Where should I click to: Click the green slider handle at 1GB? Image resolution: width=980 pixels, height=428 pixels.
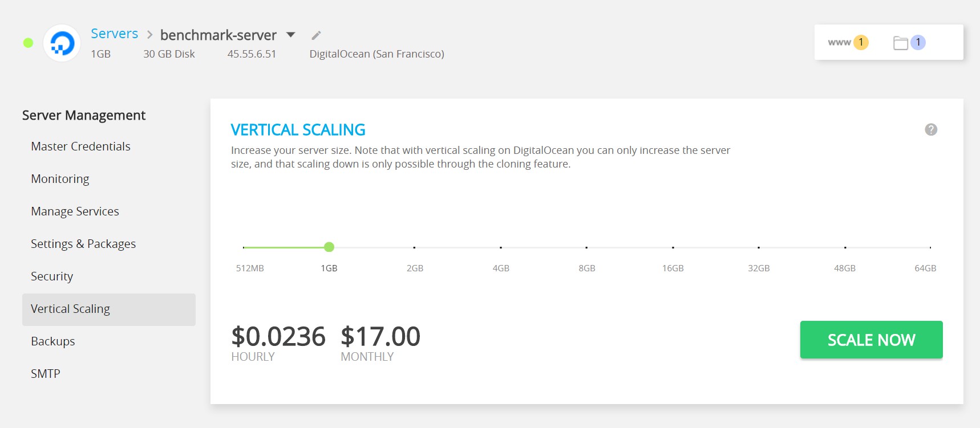point(329,247)
